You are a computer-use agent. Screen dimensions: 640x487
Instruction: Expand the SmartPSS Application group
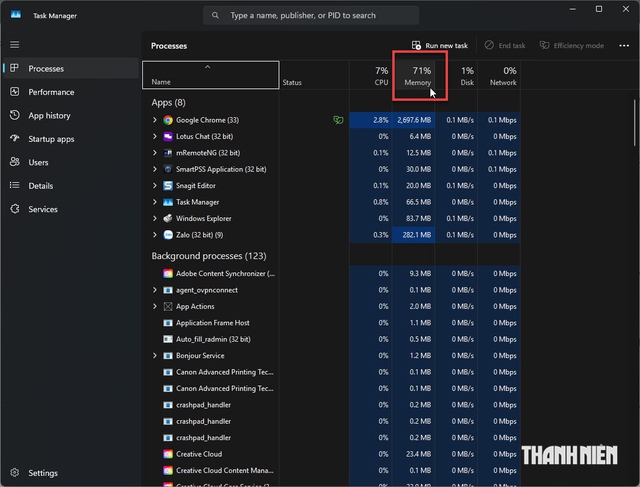click(155, 169)
